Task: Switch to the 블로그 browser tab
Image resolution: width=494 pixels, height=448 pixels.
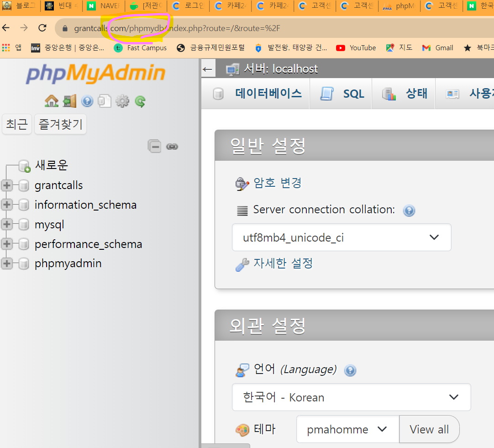Action: click(x=20, y=5)
